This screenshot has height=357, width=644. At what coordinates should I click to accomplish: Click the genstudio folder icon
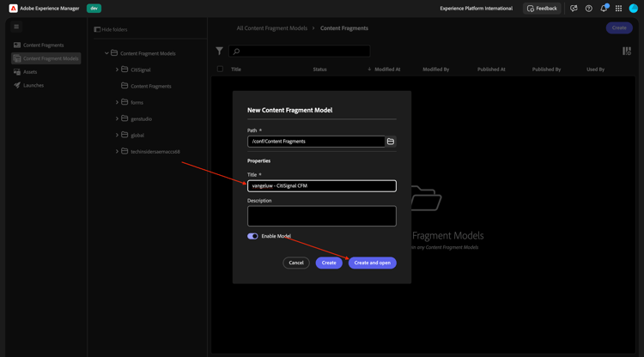pyautogui.click(x=125, y=118)
